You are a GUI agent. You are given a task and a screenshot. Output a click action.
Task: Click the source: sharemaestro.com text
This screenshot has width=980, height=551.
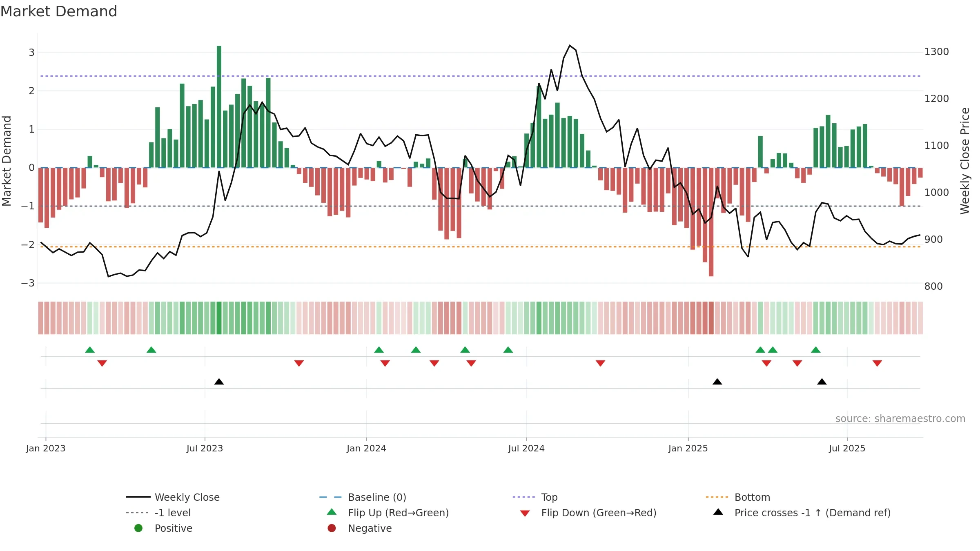tap(900, 418)
